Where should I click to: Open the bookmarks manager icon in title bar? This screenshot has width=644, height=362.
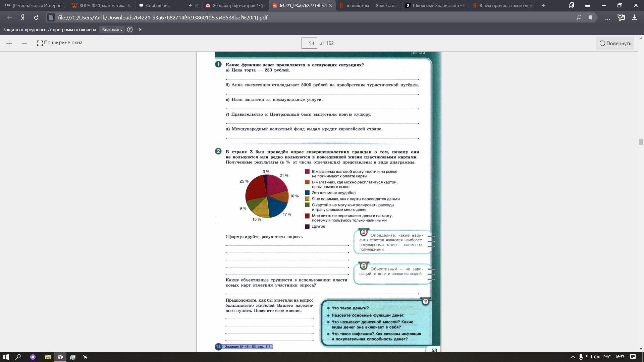[571, 5]
